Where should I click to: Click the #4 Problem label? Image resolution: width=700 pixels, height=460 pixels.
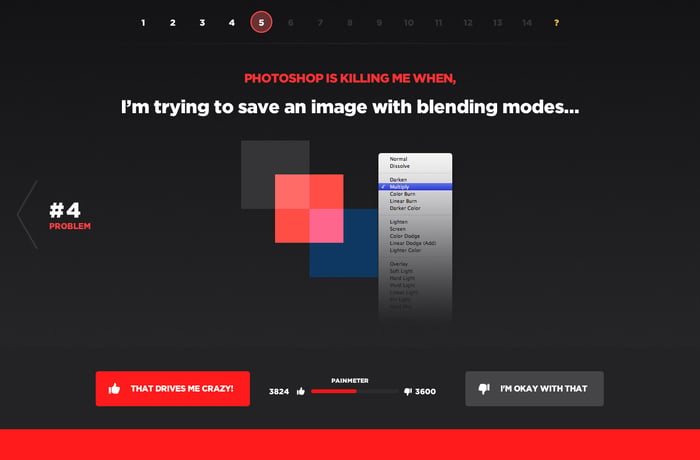70,216
